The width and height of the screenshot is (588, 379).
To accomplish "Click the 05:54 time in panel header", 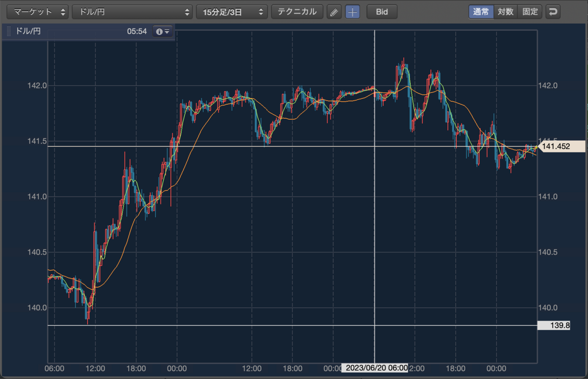I will click(137, 31).
